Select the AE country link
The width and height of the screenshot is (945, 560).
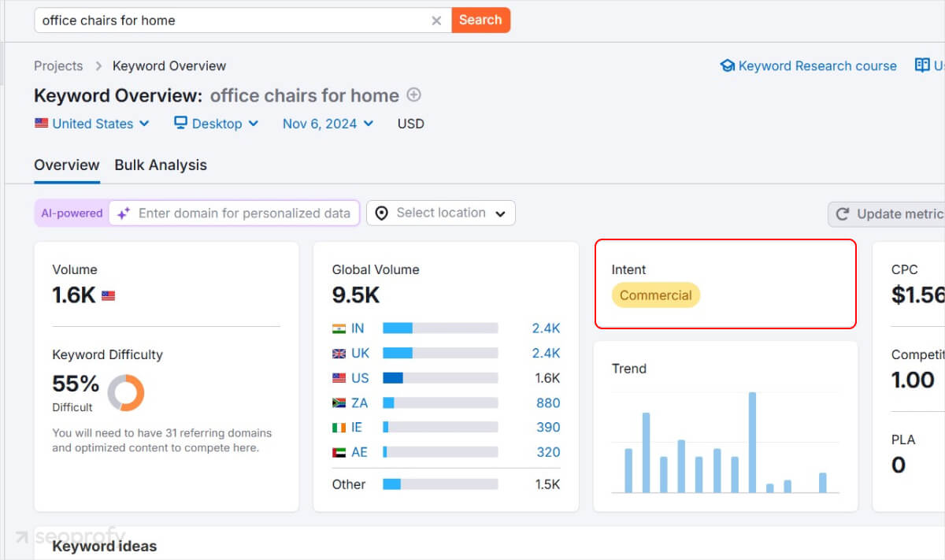[x=359, y=452]
